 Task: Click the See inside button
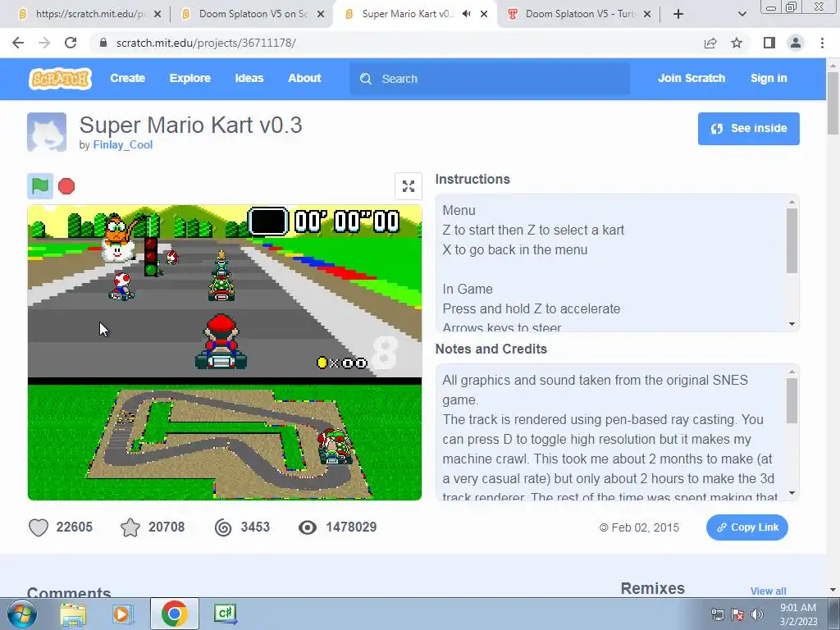coord(748,129)
